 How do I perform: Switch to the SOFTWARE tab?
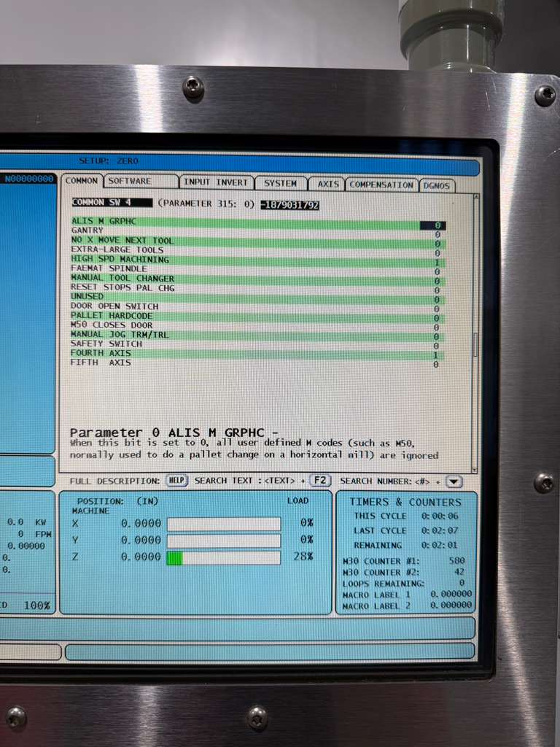139,182
